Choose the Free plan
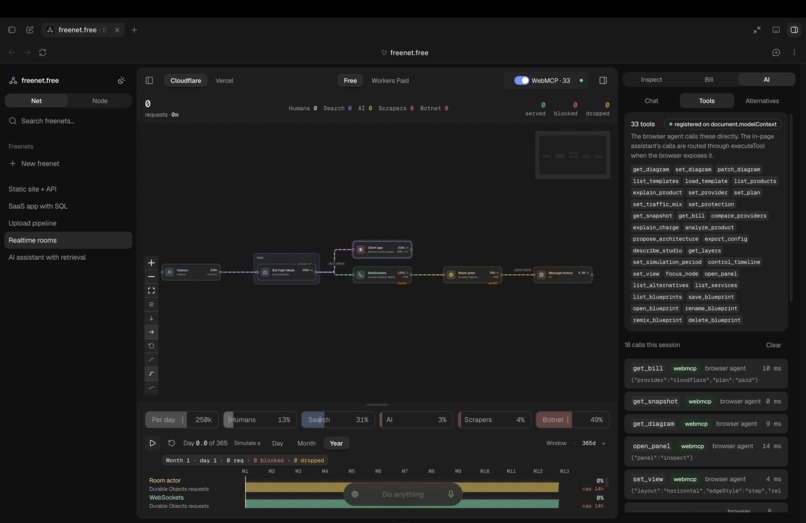The height and width of the screenshot is (523, 806). tap(350, 80)
